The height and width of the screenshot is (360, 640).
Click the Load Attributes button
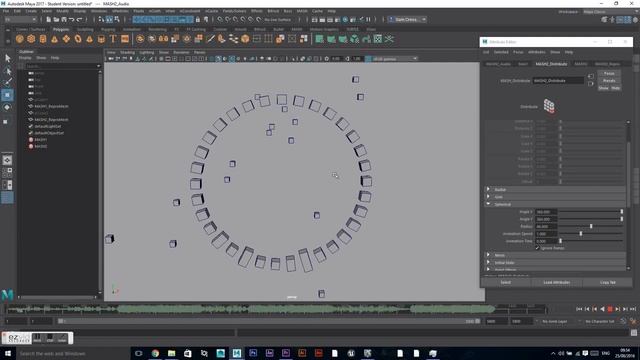coord(557,282)
